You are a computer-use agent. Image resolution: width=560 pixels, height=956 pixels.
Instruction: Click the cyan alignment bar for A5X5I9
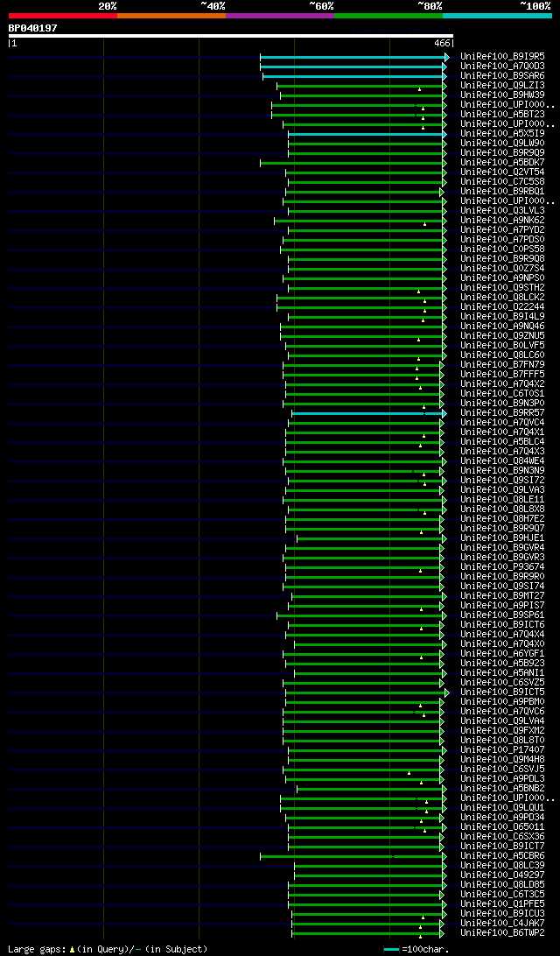click(367, 134)
